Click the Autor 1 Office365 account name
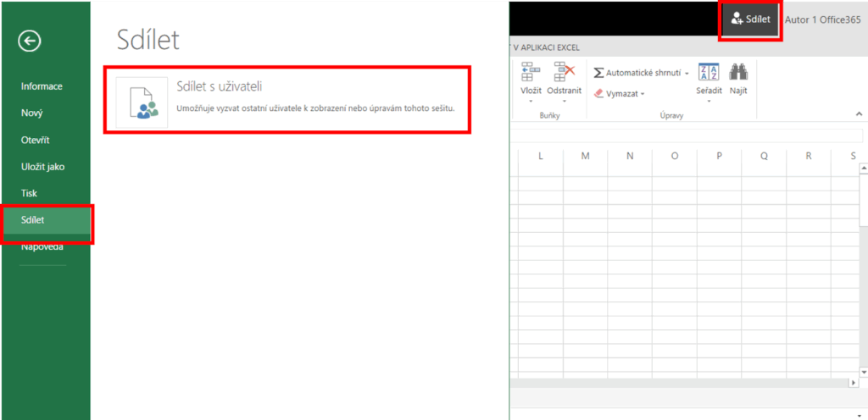Image resolution: width=868 pixels, height=420 pixels. 822,19
